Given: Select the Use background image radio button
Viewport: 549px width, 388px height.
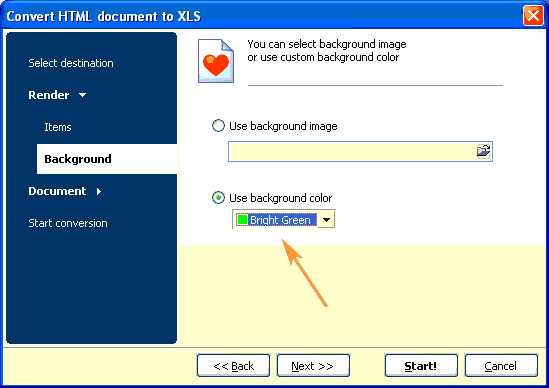Looking at the screenshot, I should point(218,126).
